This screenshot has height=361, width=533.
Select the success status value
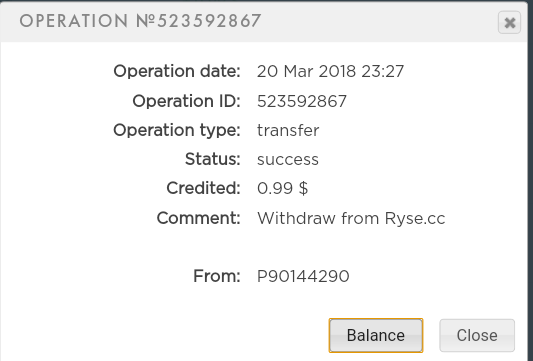coord(288,159)
